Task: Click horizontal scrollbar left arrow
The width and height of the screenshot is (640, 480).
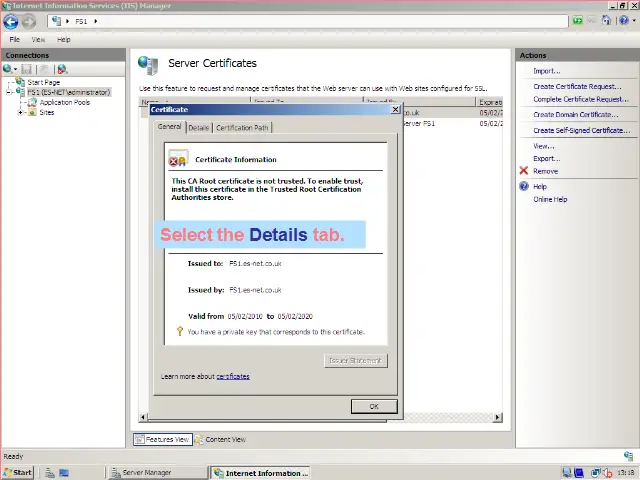Action: click(143, 417)
